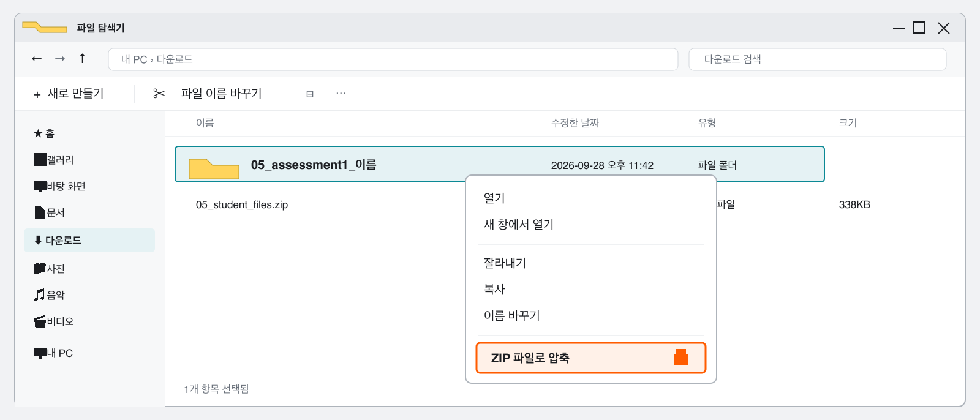Click 바탕 화면 monitor icon in sidebar
Screen dimensions: 980x420
pos(40,186)
